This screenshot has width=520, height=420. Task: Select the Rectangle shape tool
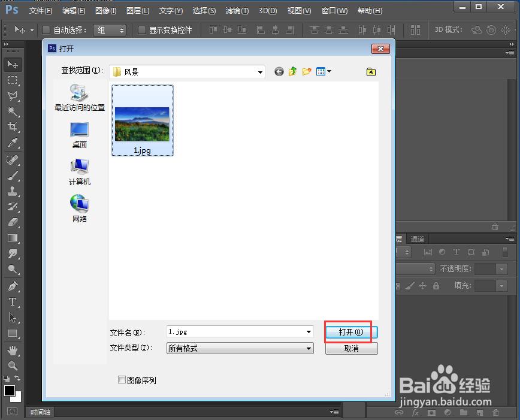click(13, 333)
